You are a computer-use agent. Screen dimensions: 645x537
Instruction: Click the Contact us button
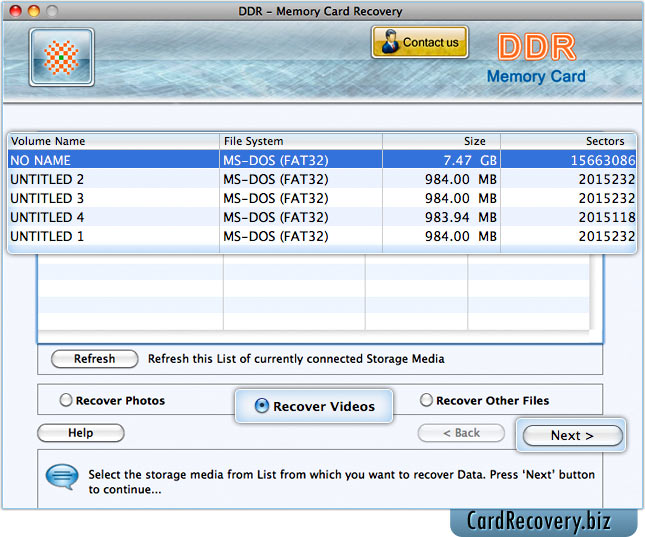tap(420, 42)
